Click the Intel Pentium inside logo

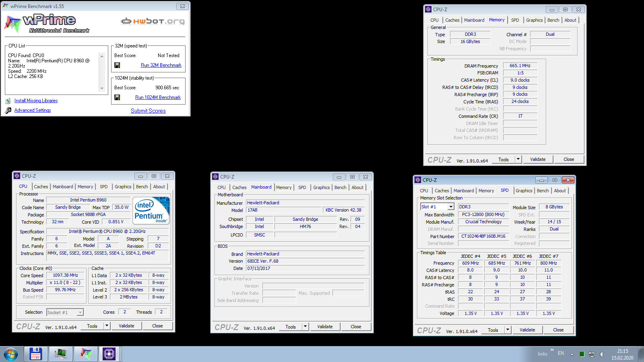click(x=151, y=211)
